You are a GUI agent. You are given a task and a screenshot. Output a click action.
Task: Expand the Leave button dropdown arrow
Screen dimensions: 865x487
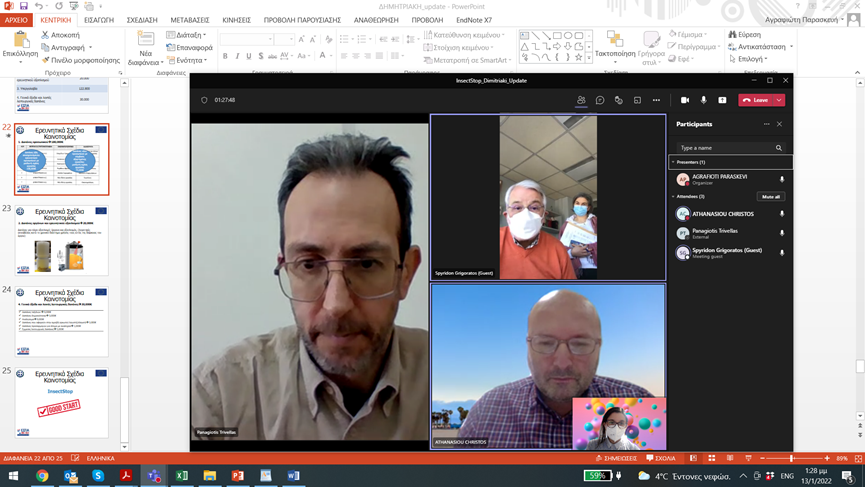(780, 100)
